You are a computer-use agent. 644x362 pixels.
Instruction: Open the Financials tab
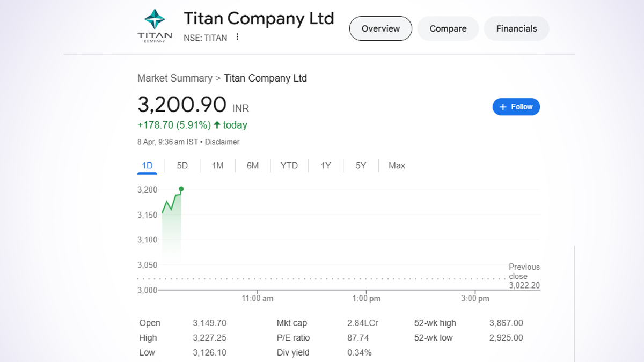(516, 28)
